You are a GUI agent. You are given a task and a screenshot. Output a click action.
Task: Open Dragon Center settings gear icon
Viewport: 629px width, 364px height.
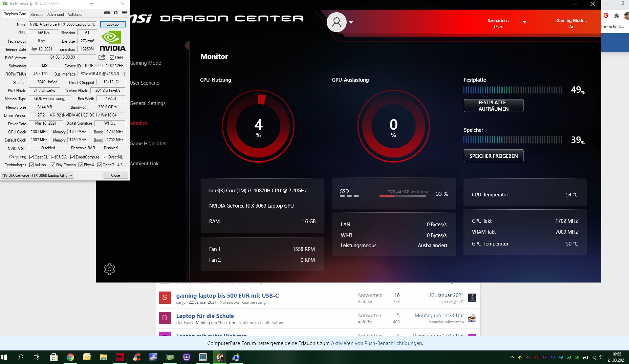(x=109, y=269)
